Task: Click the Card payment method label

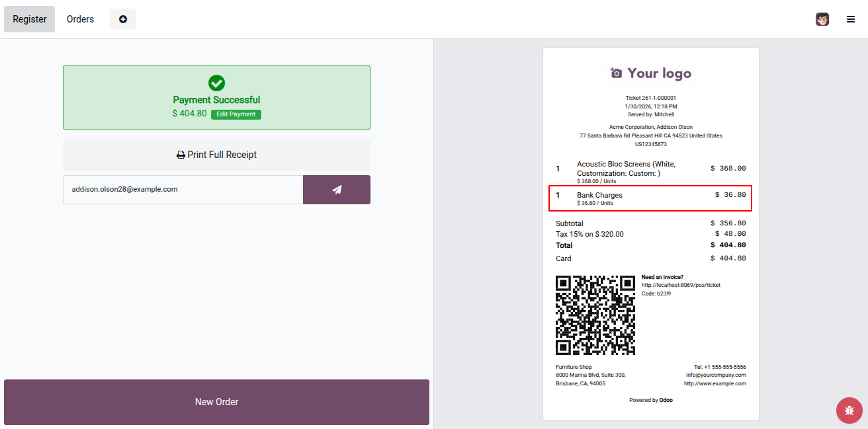Action: (x=564, y=258)
